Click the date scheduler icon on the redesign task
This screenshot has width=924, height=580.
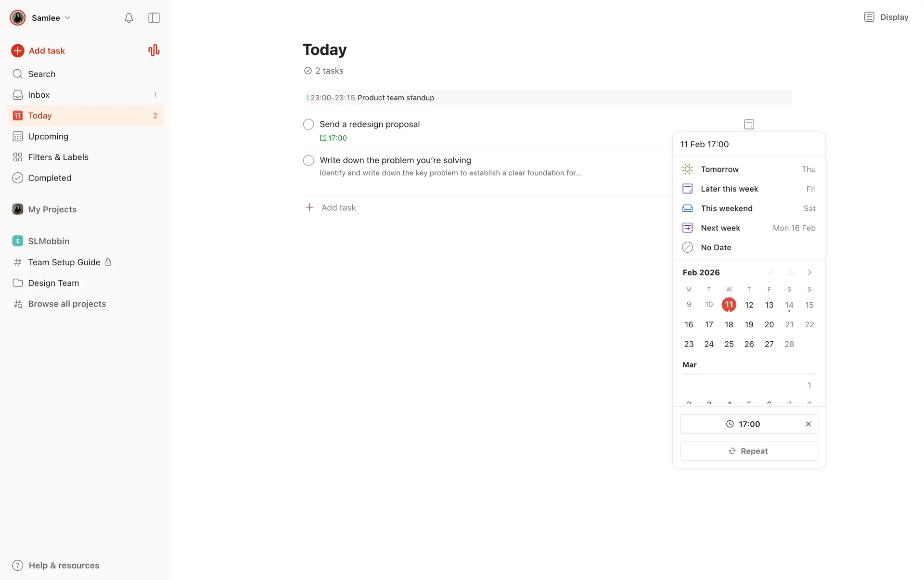tap(749, 124)
